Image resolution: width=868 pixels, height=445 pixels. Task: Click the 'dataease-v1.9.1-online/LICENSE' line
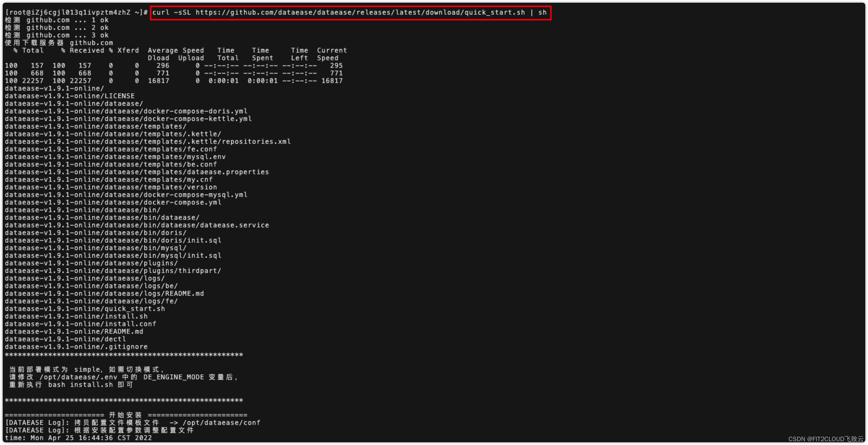70,96
